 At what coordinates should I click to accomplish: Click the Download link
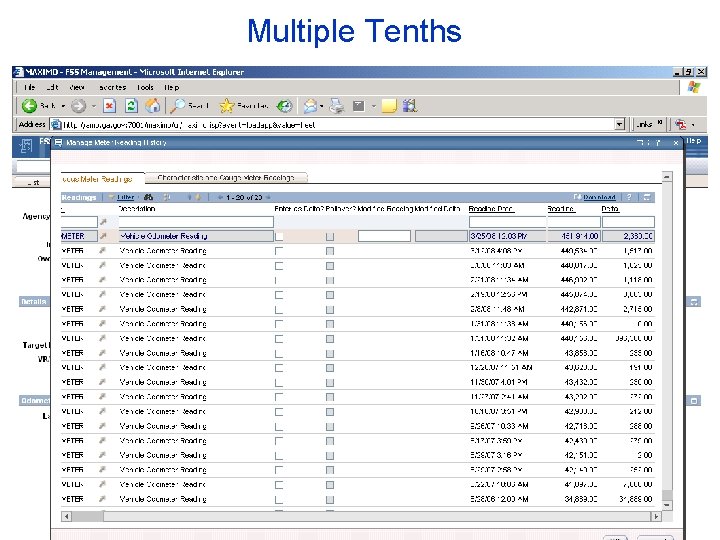pyautogui.click(x=599, y=197)
